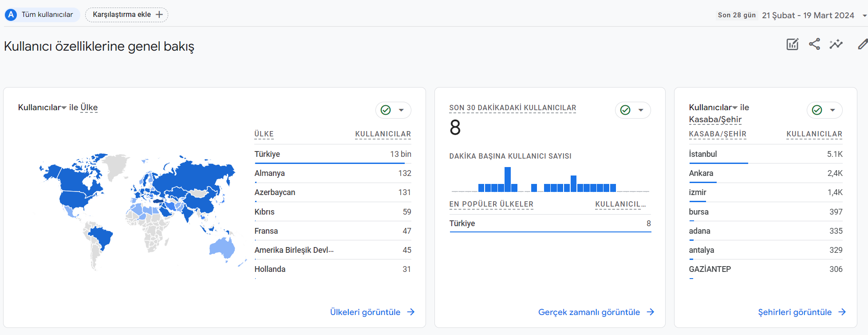Select the GAZİANTEP row
The height and width of the screenshot is (335, 868).
click(765, 269)
